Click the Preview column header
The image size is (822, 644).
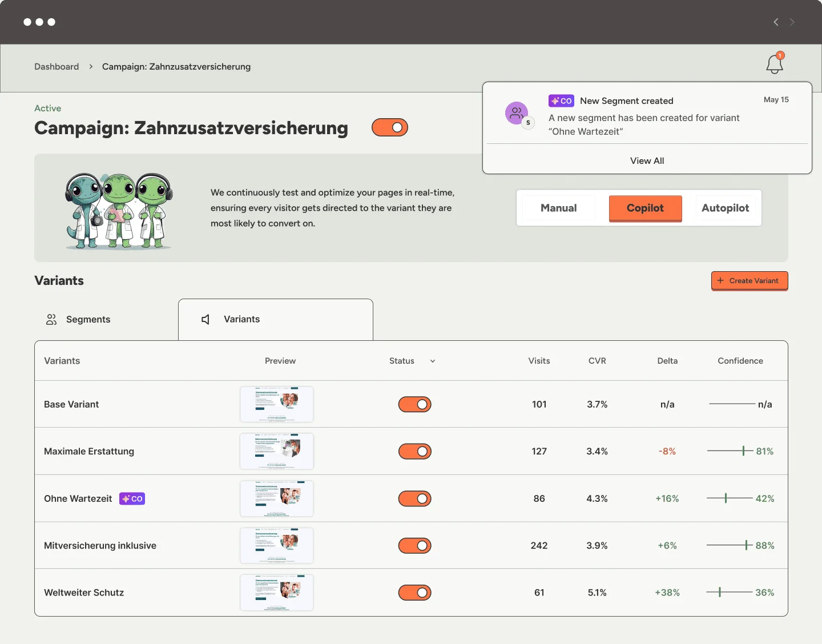(280, 361)
